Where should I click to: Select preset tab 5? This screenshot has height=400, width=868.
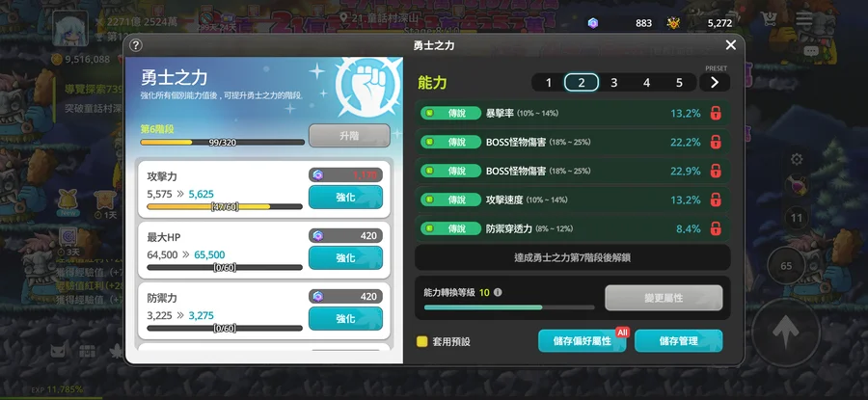tap(679, 83)
